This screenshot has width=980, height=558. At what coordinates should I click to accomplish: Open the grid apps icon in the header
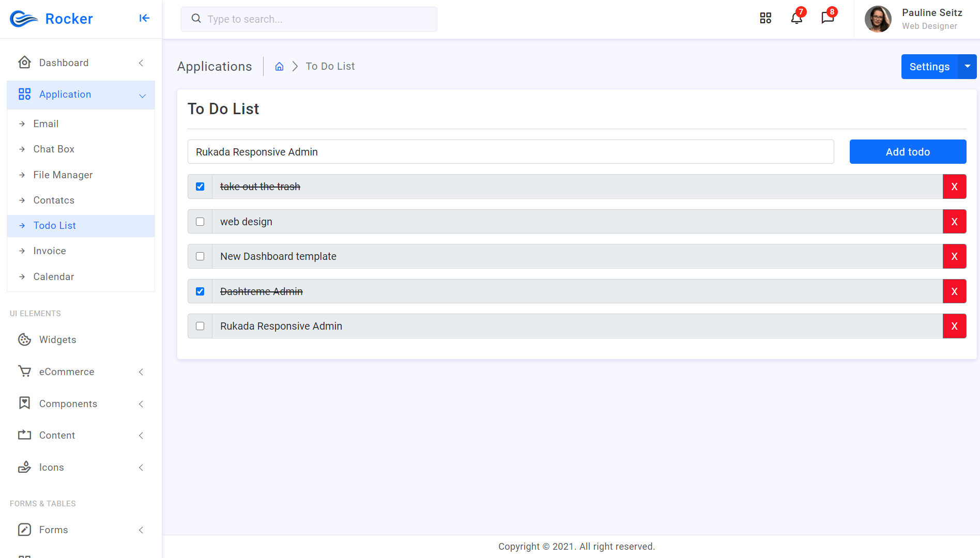coord(765,18)
